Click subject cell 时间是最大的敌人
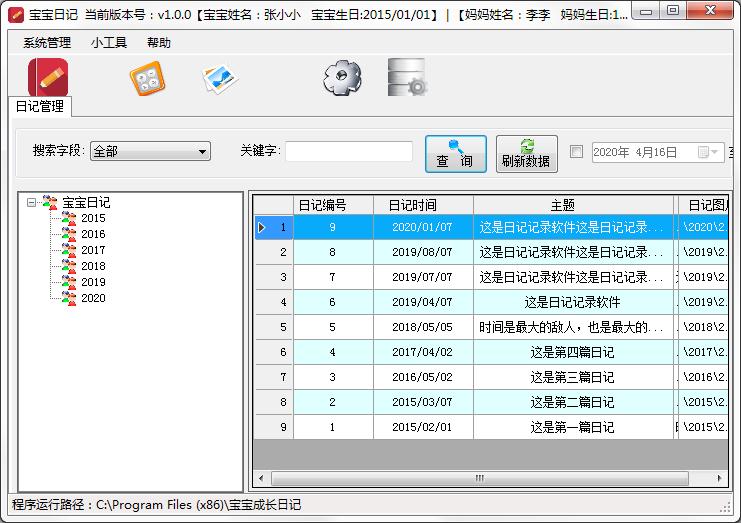The image size is (741, 523). tap(573, 327)
